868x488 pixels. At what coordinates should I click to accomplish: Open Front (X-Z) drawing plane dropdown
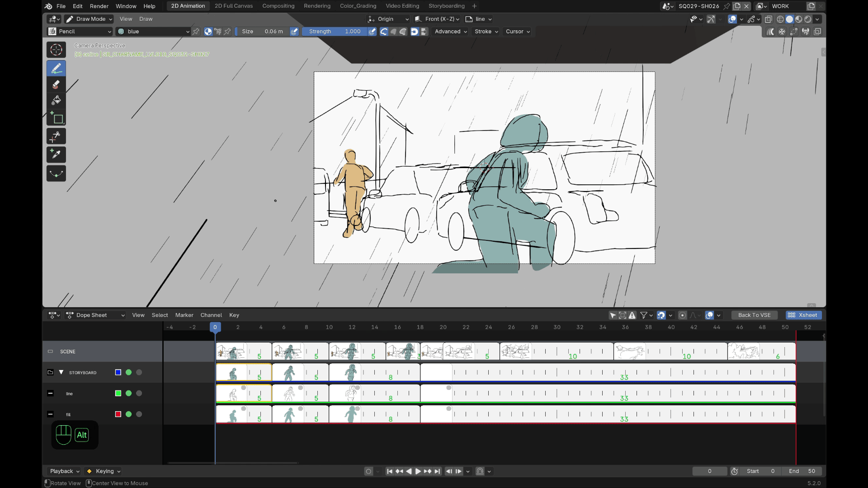[437, 19]
